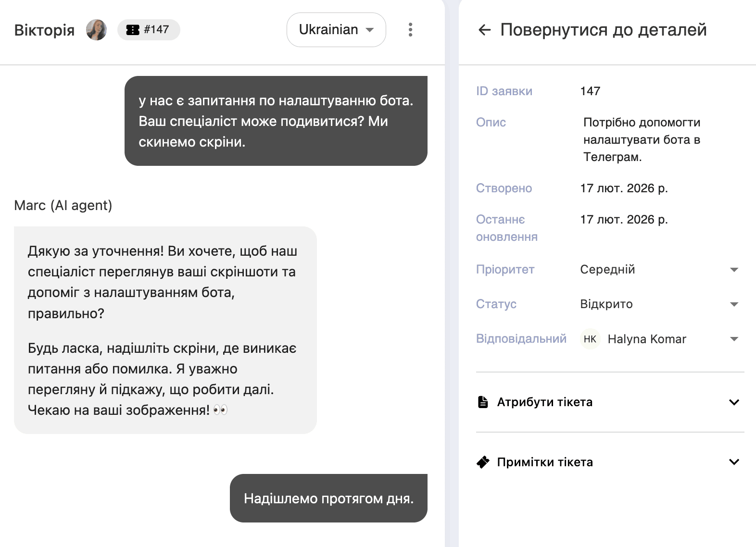Click the message Надішлемо протягом дня
756x547 pixels.
[328, 498]
